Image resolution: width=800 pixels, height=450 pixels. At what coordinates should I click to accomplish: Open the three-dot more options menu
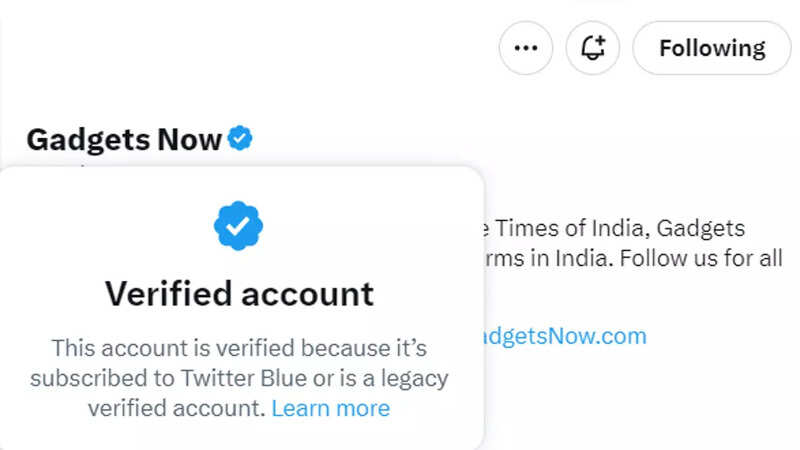[526, 48]
